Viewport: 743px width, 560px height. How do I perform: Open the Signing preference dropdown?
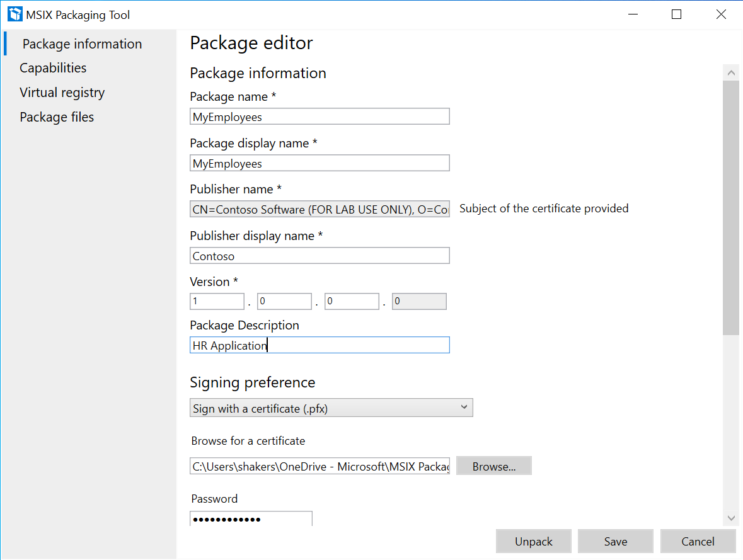click(331, 408)
